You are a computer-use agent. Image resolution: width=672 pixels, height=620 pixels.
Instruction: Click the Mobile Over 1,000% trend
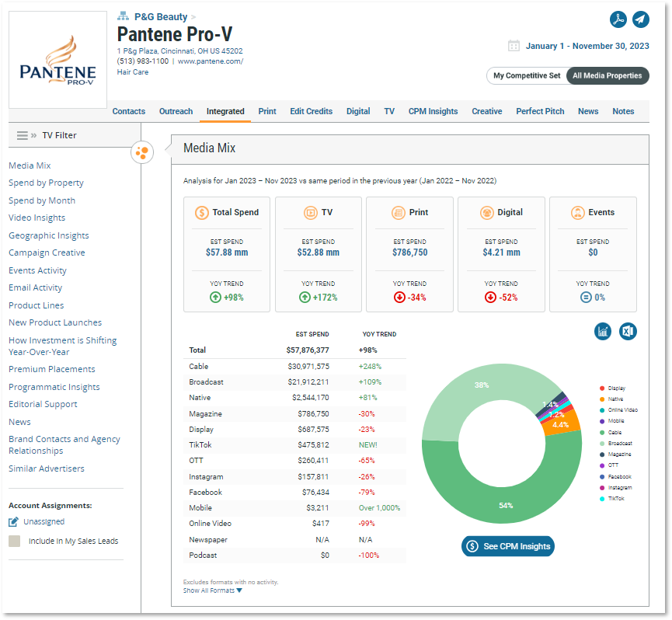pos(379,508)
